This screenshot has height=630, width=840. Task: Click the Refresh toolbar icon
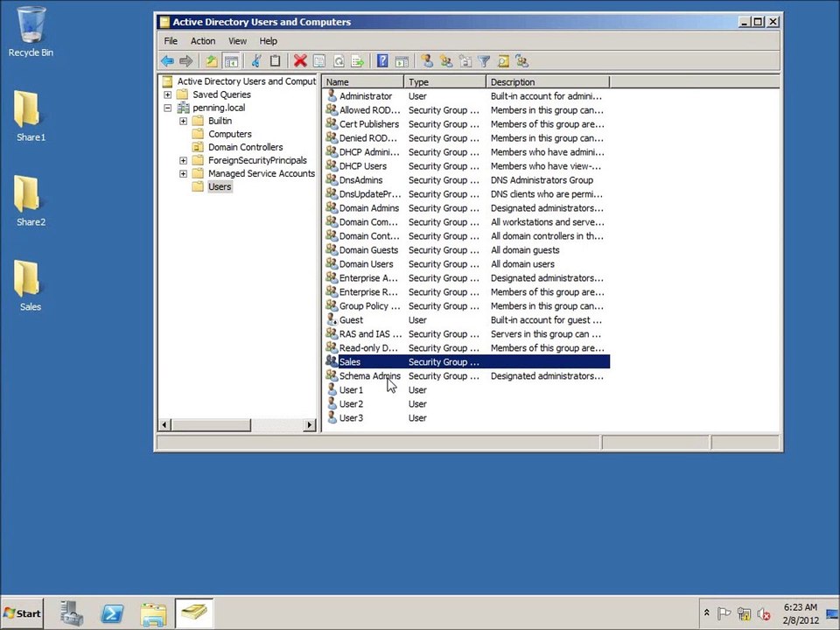click(x=339, y=61)
